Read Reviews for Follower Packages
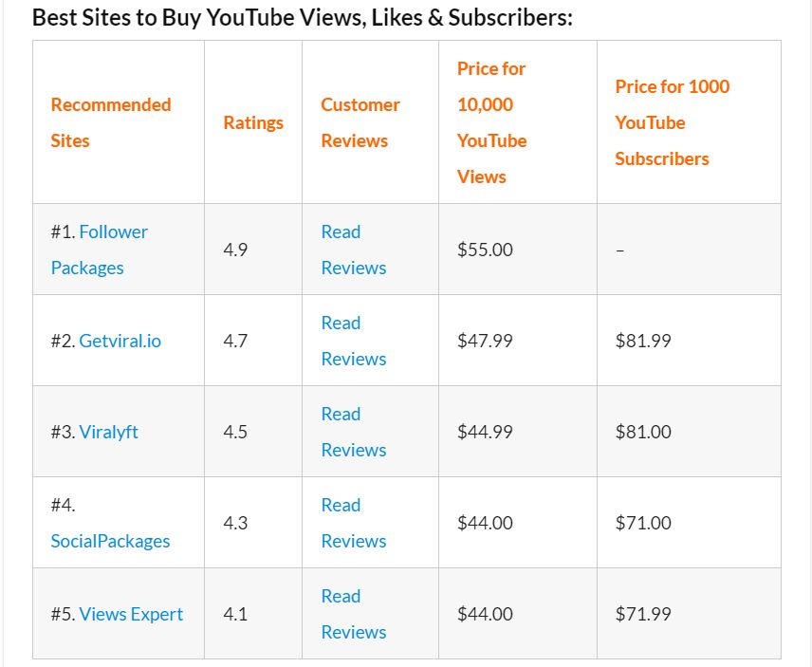 tap(353, 250)
